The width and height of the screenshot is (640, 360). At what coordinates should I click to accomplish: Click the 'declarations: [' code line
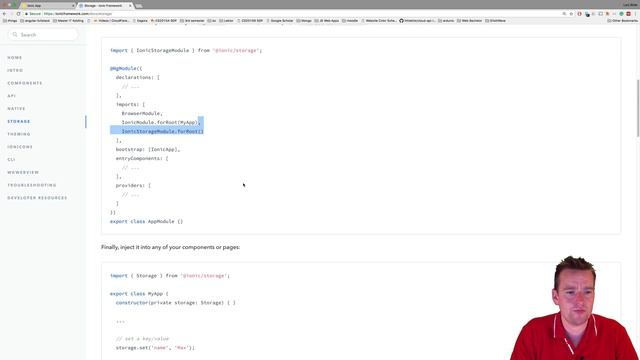(138, 77)
